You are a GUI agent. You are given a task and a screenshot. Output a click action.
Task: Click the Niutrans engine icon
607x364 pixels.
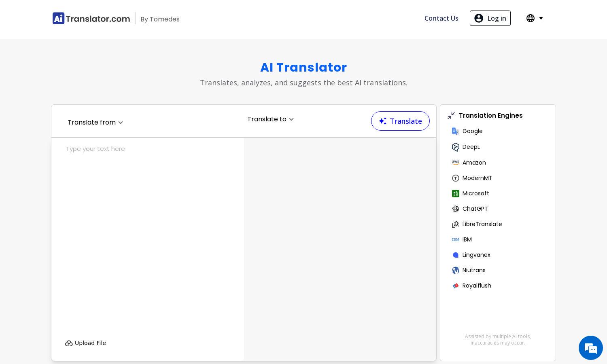(x=456, y=270)
